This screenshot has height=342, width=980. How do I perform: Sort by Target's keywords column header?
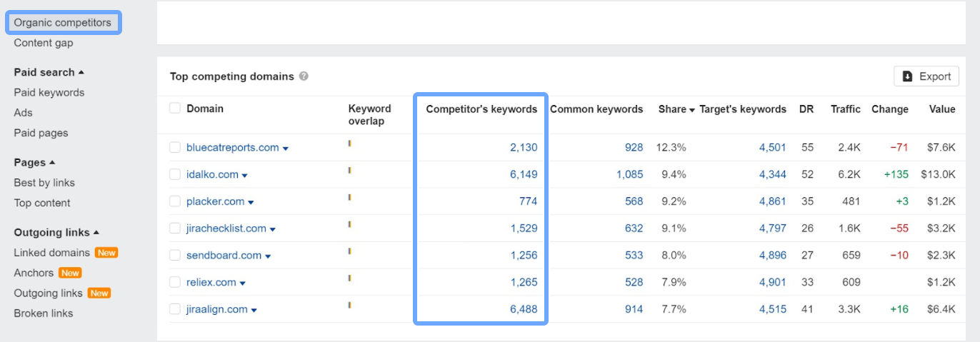click(743, 109)
